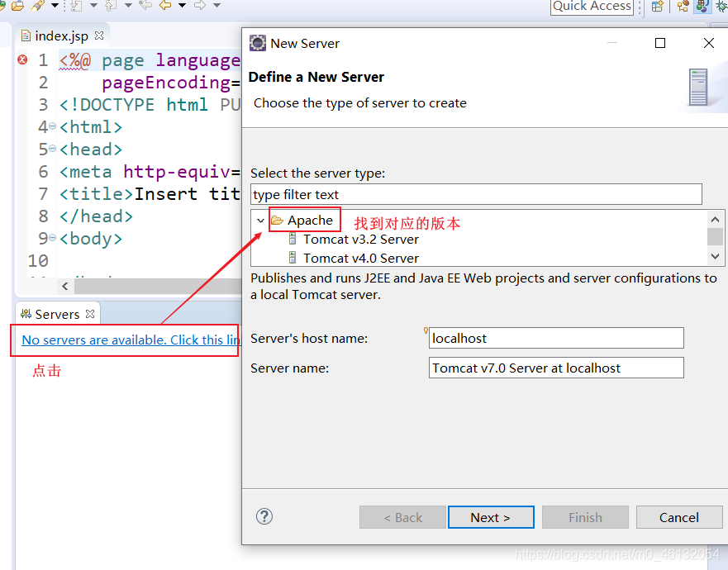
Task: Close the New Server dialog
Action: pos(708,43)
